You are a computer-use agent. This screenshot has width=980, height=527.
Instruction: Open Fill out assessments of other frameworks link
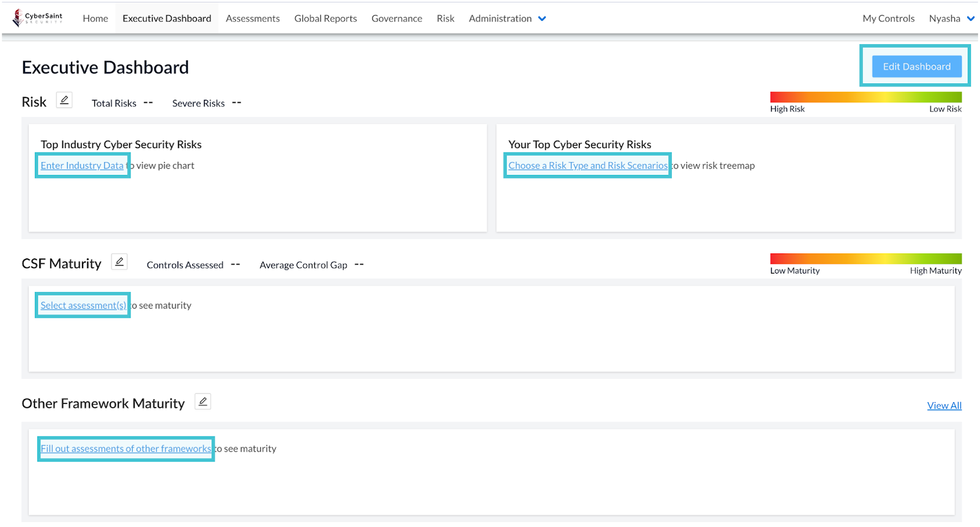pyautogui.click(x=126, y=448)
